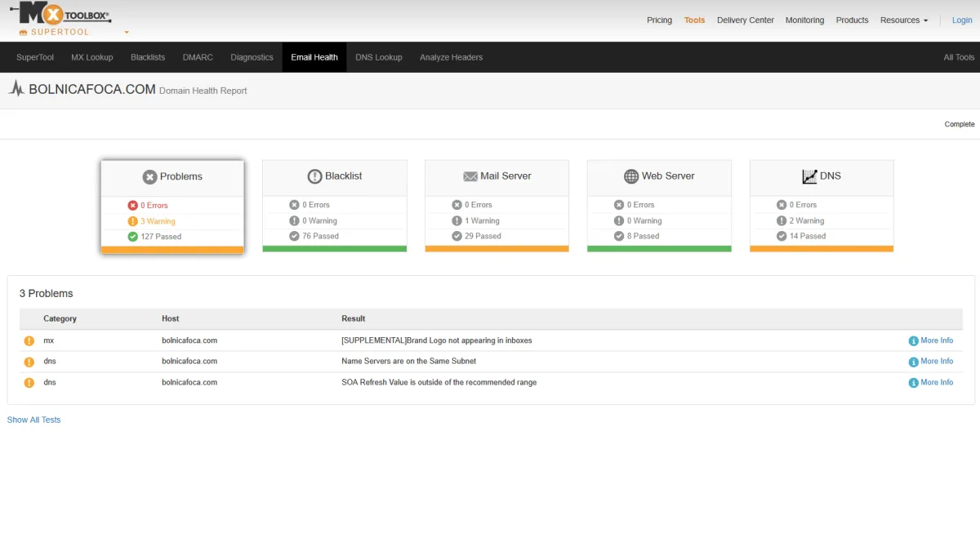Click the envelope icon on Mail Server card
The image size is (980, 560).
[470, 176]
